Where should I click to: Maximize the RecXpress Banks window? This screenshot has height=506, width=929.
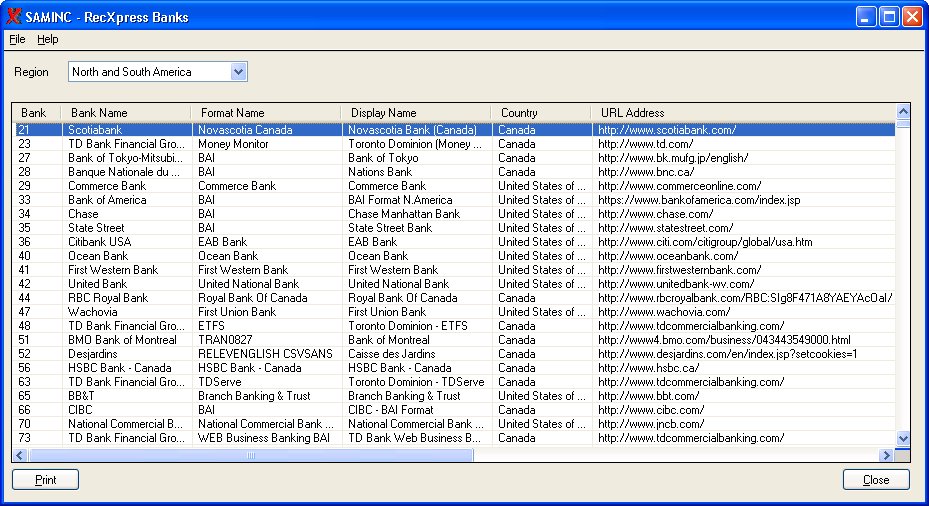889,17
